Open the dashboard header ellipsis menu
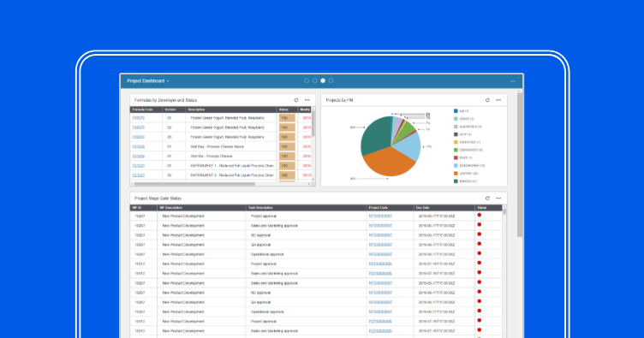Image resolution: width=644 pixels, height=338 pixels. [513, 81]
